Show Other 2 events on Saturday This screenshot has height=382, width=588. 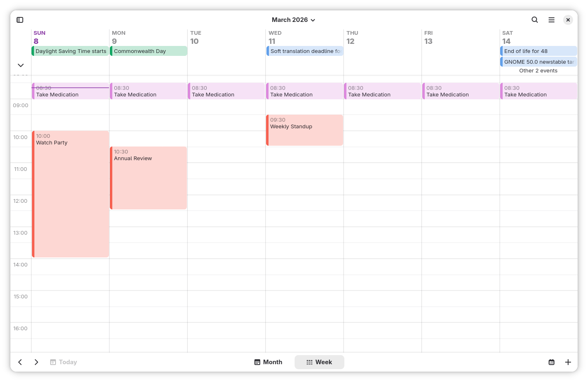(x=538, y=71)
